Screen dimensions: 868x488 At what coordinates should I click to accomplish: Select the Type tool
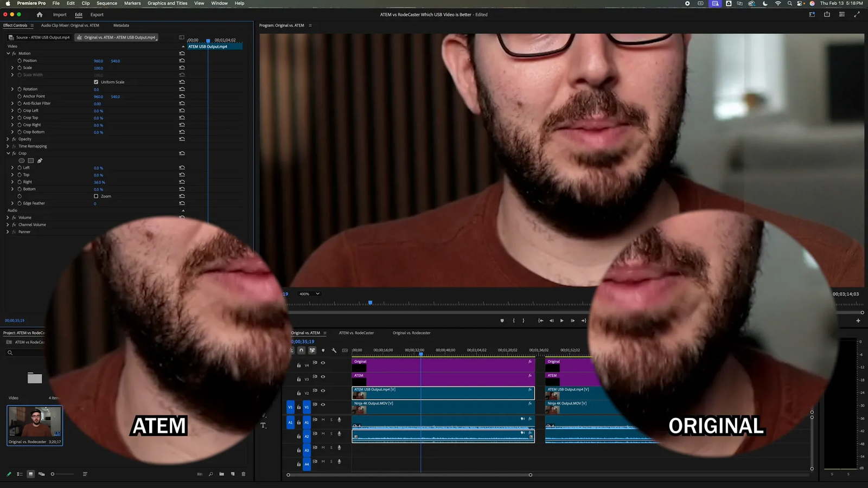263,426
